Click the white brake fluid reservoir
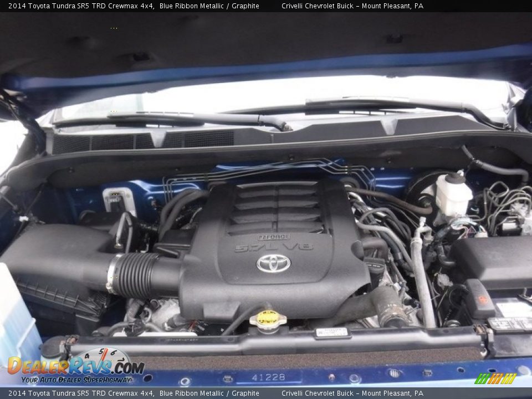 453,195
